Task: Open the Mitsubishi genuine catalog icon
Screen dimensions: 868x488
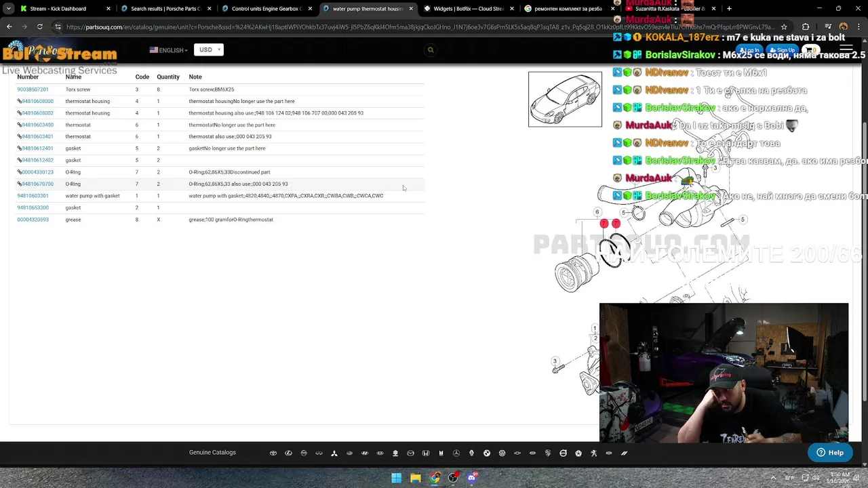Action: click(x=334, y=453)
